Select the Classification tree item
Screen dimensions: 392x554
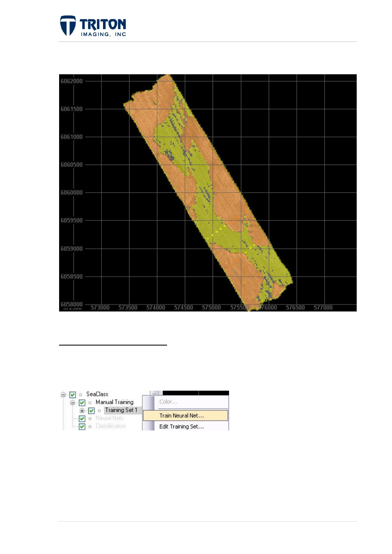pos(111,426)
